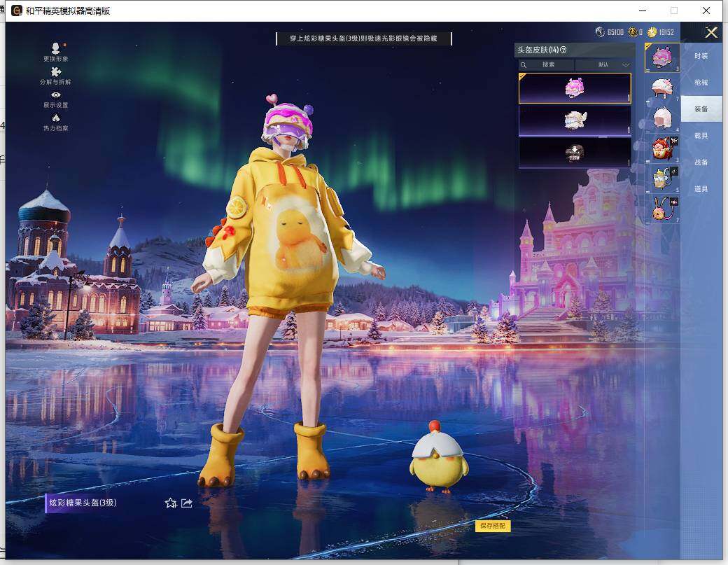Minimize the 和平精英模拟器高清版 window
This screenshot has width=728, height=565.
point(643,11)
